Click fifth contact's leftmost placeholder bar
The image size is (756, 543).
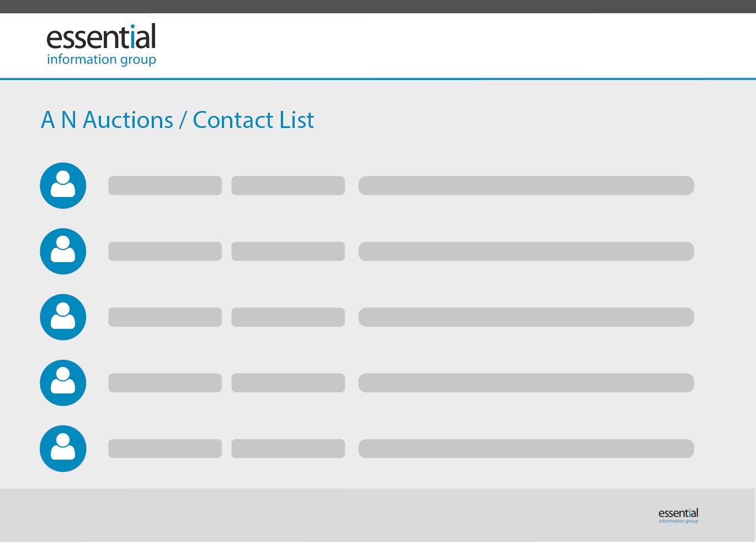click(x=165, y=449)
